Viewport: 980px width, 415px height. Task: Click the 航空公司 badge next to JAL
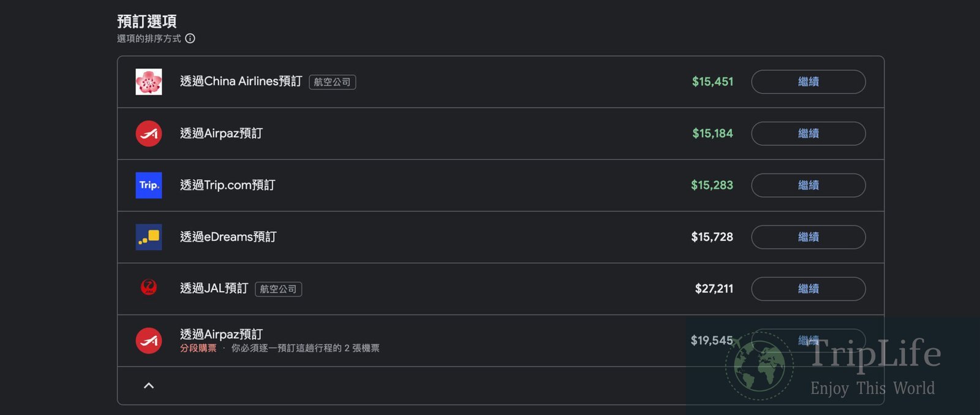279,289
